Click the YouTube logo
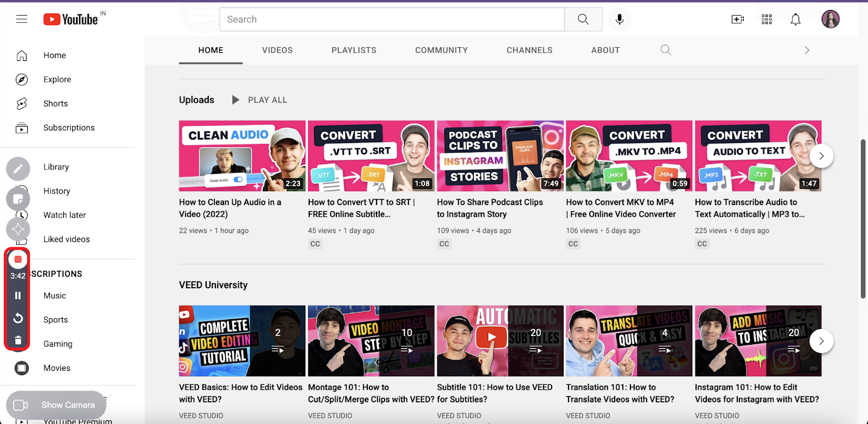 (71, 20)
